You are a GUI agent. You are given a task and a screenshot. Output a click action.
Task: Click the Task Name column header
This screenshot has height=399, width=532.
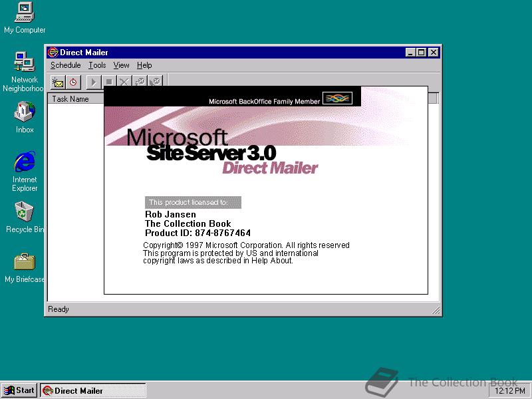point(76,98)
